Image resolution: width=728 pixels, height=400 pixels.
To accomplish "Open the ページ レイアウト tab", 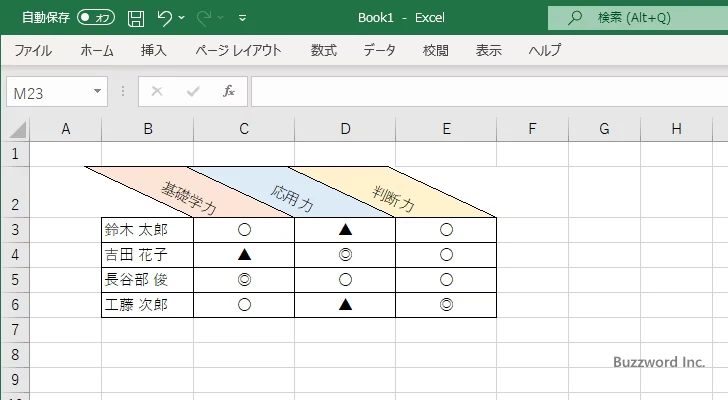I will (x=238, y=50).
